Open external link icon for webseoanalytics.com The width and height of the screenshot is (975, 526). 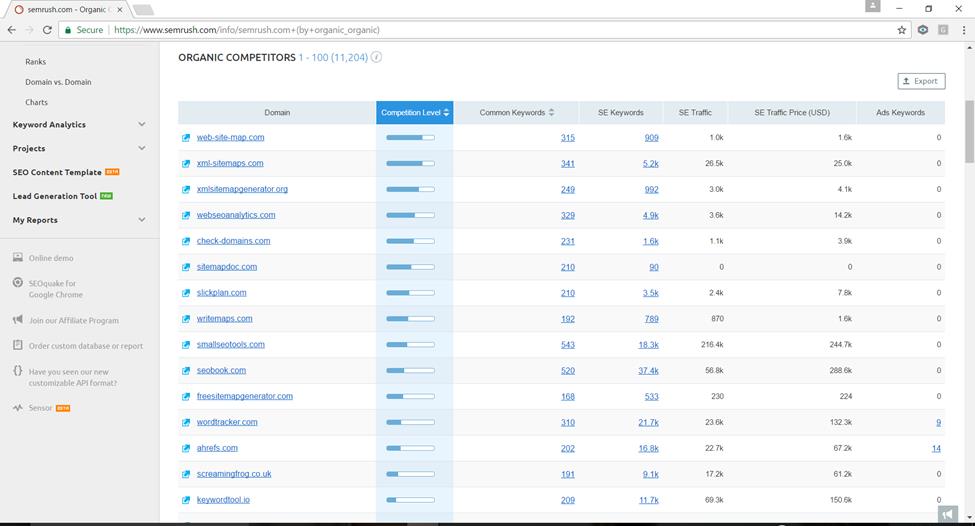point(186,216)
